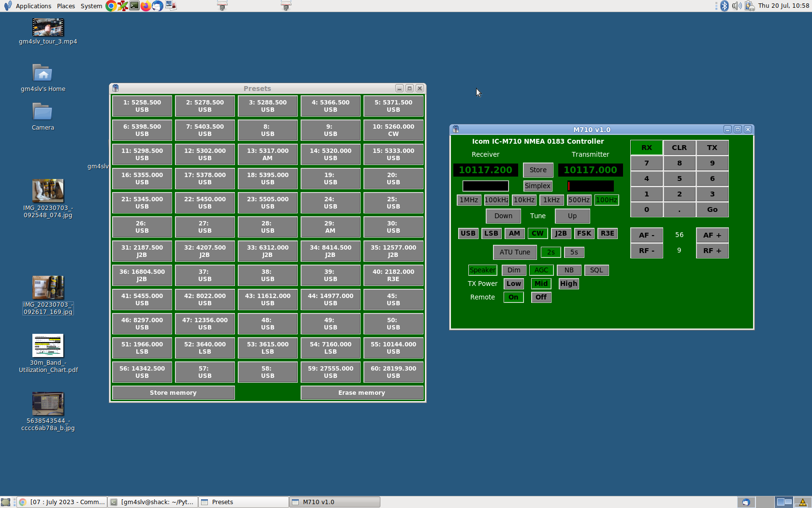The width and height of the screenshot is (812, 508).
Task: Enable the NB noise blanker
Action: 569,270
